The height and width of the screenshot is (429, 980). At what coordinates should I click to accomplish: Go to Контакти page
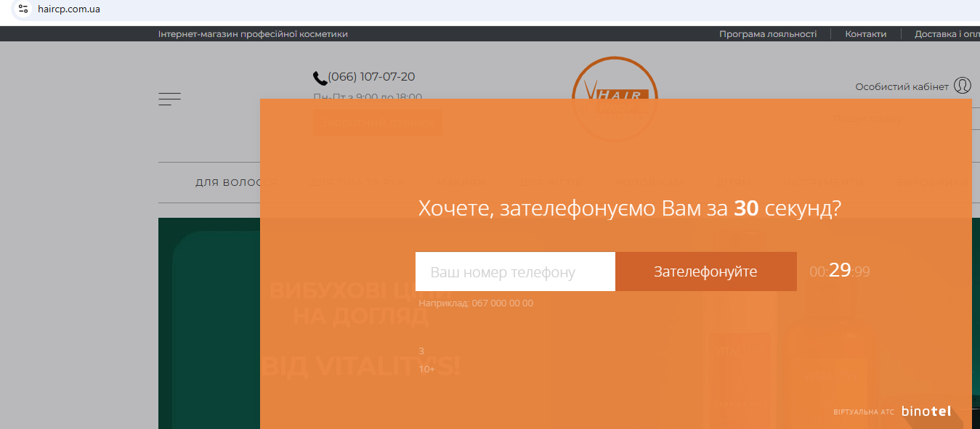[x=865, y=34]
